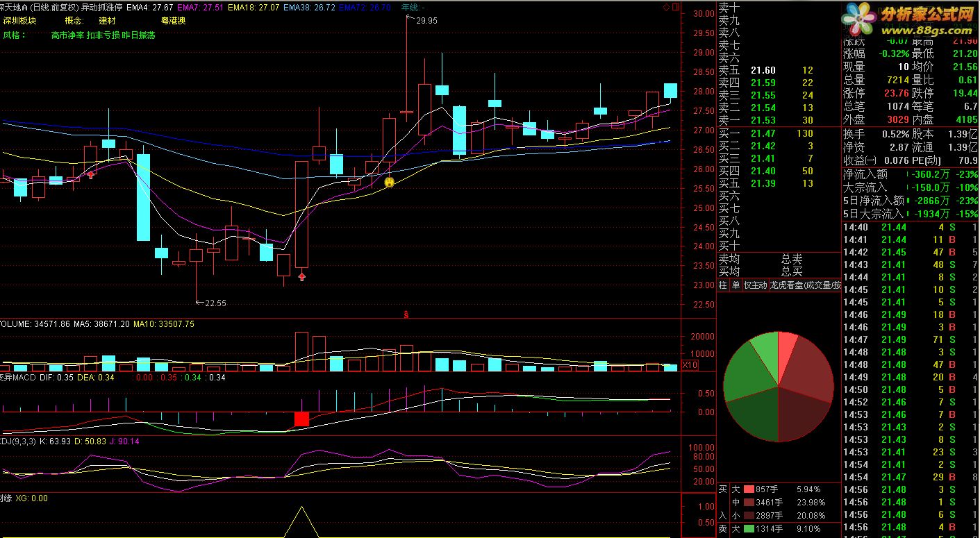Click the 高市净率 style tag
This screenshot has height=538, width=980.
click(x=67, y=35)
